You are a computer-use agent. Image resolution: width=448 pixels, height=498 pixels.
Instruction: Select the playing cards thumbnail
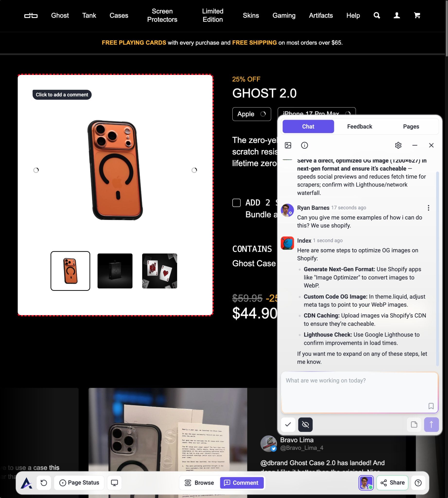(159, 271)
